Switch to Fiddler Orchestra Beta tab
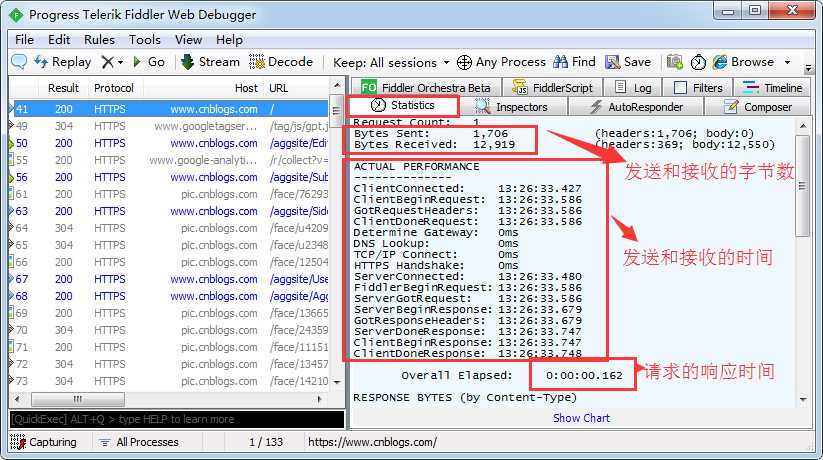 click(426, 88)
